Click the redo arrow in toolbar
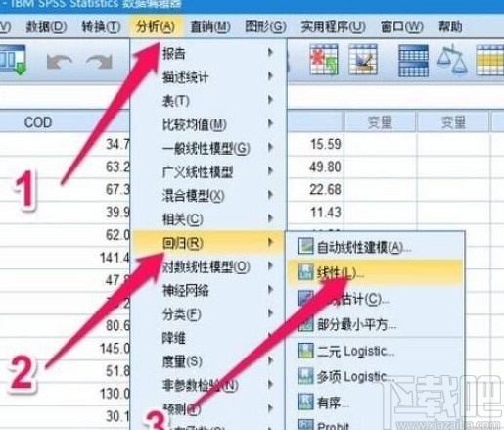Image resolution: width=504 pixels, height=430 pixels. click(x=99, y=62)
